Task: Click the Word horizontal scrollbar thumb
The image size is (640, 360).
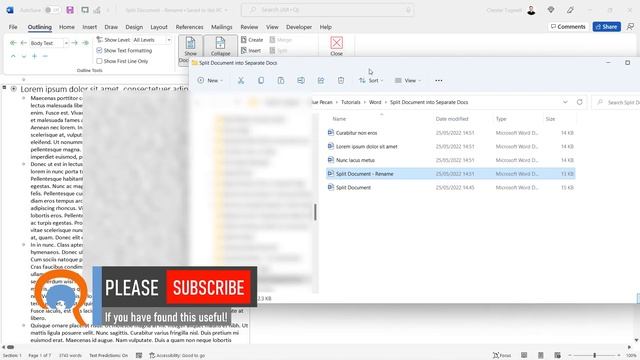Action: pos(10,347)
